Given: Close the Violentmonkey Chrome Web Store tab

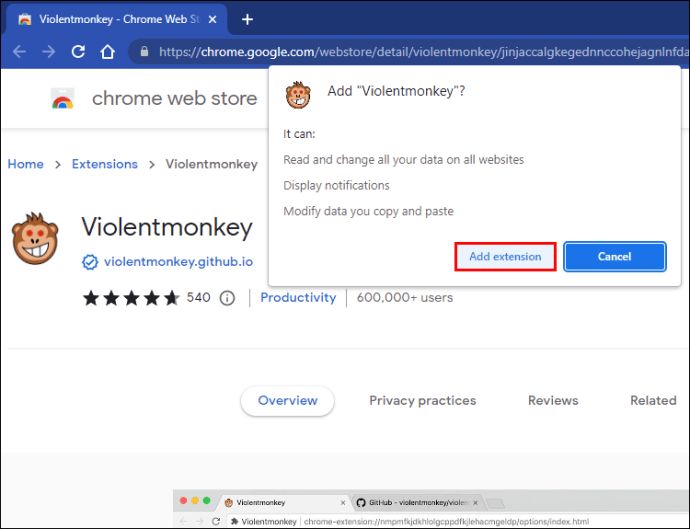Looking at the screenshot, I should point(213,19).
